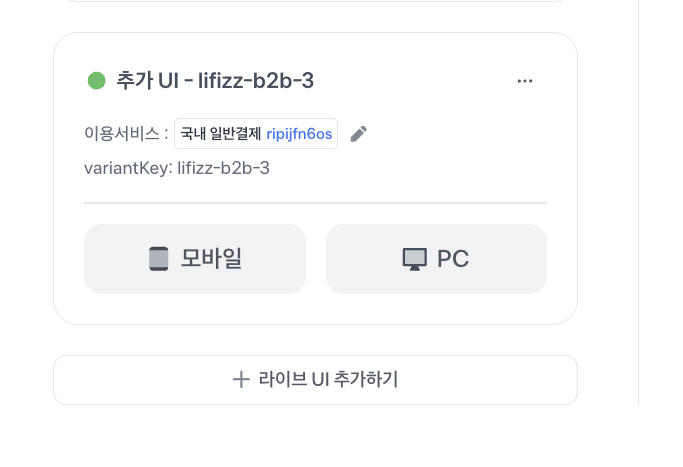Click the pencil edit icon beside service
Screen dimensions: 683x467
pos(359,134)
